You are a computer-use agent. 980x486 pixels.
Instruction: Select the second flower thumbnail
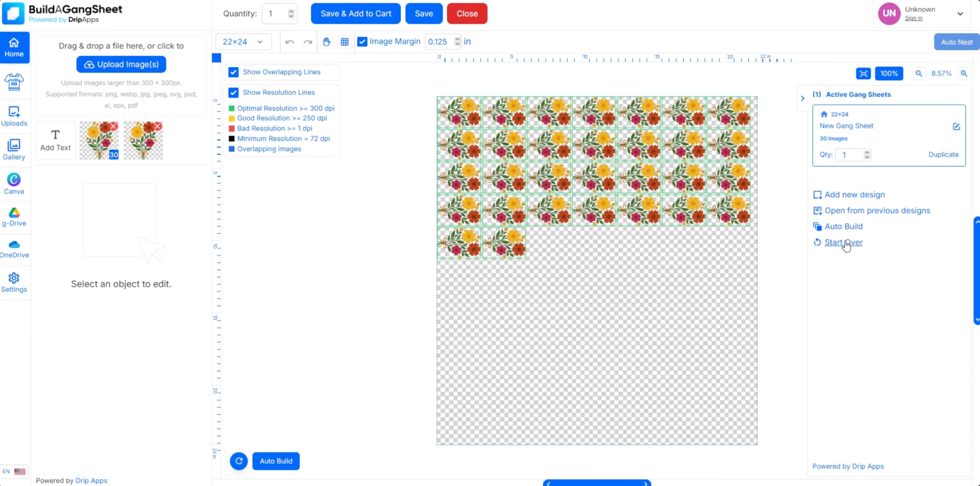click(x=143, y=141)
